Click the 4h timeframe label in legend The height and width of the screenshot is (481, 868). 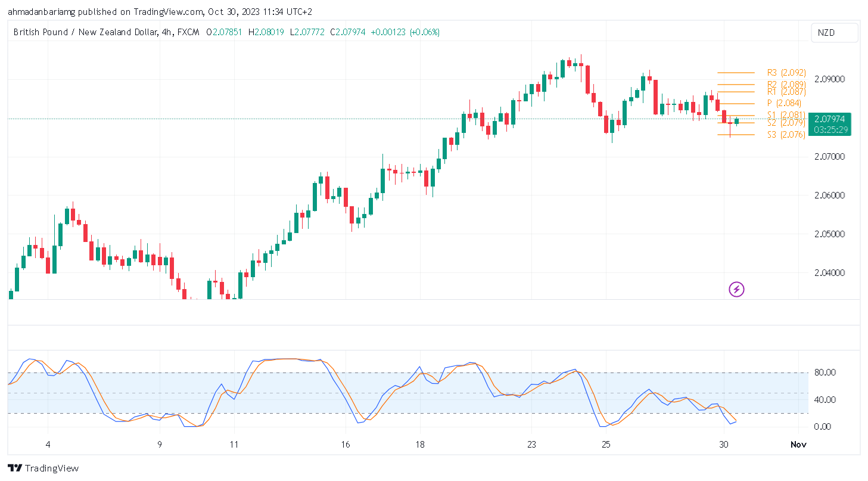[x=165, y=32]
